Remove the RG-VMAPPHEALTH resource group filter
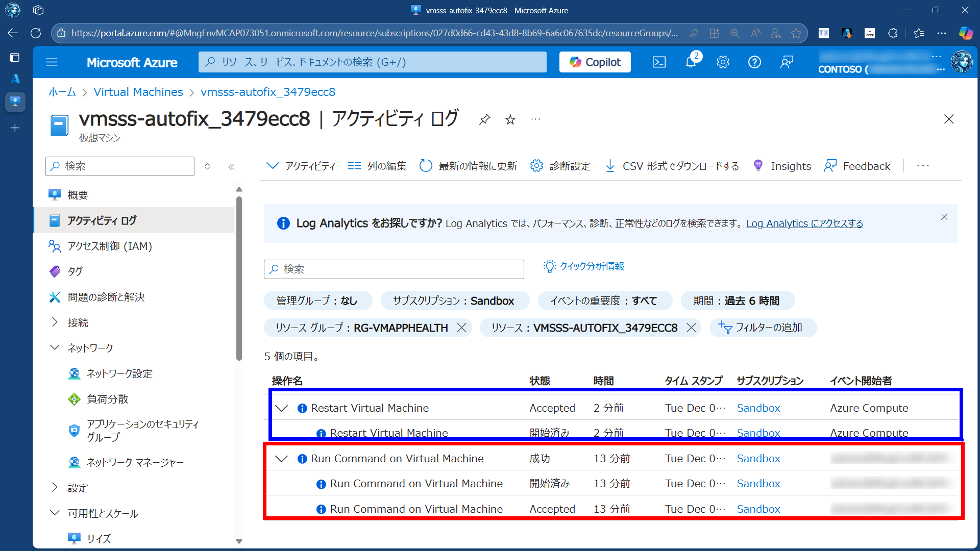Screen dimensions: 980x551 click(461, 328)
